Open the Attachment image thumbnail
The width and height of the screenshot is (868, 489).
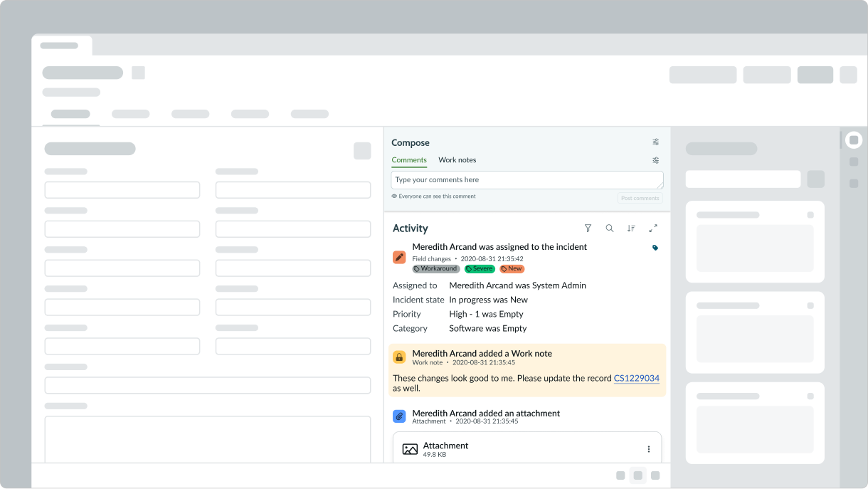tap(410, 449)
